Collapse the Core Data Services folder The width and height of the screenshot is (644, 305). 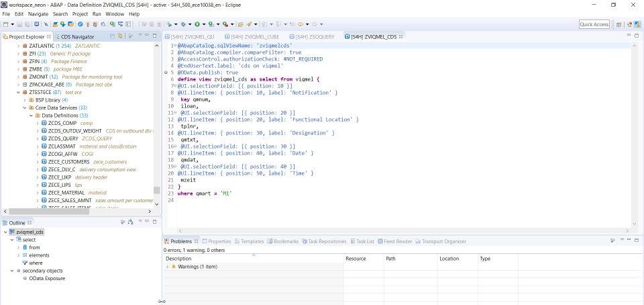pos(25,107)
